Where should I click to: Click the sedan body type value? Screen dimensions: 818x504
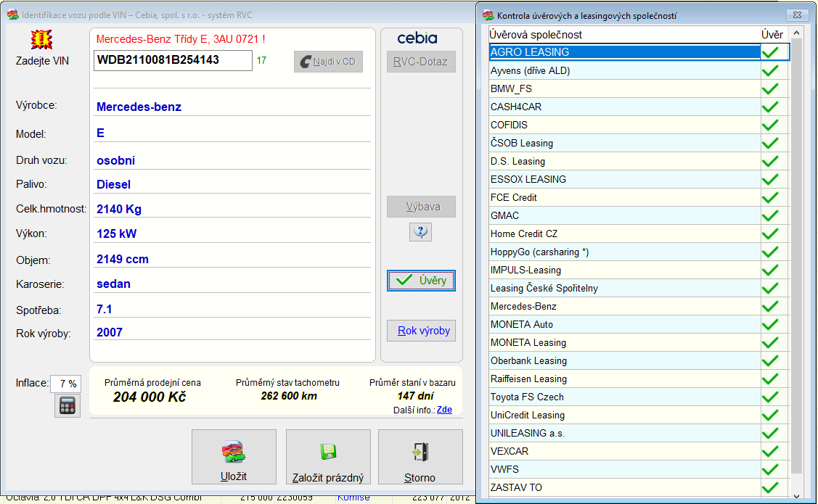[113, 284]
